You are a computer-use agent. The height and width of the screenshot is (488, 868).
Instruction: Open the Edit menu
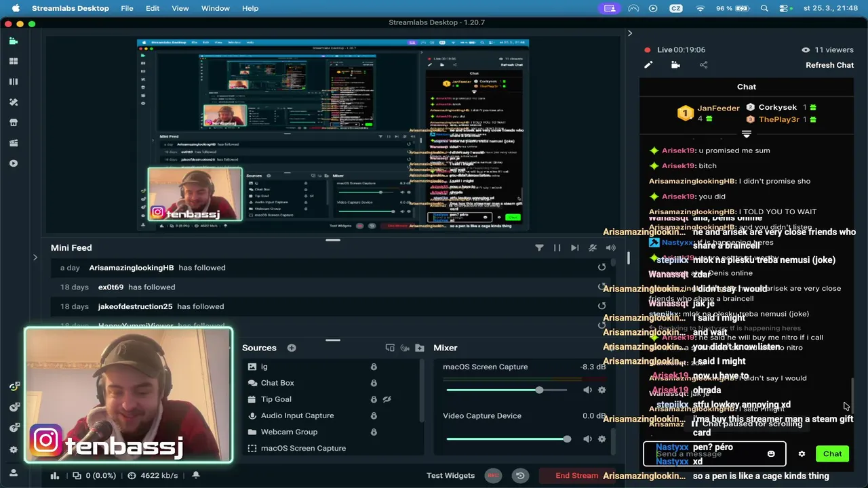pos(153,8)
